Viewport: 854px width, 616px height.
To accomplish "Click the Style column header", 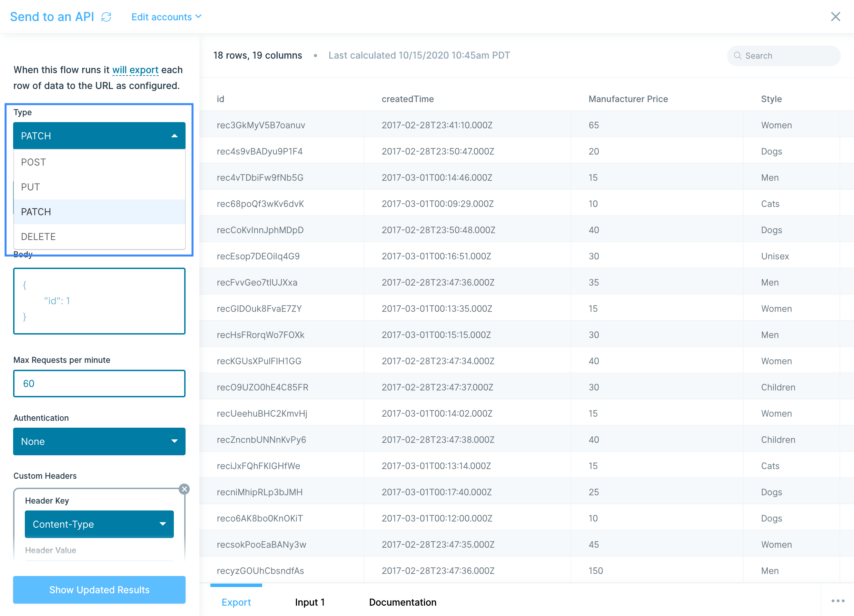I will click(771, 99).
